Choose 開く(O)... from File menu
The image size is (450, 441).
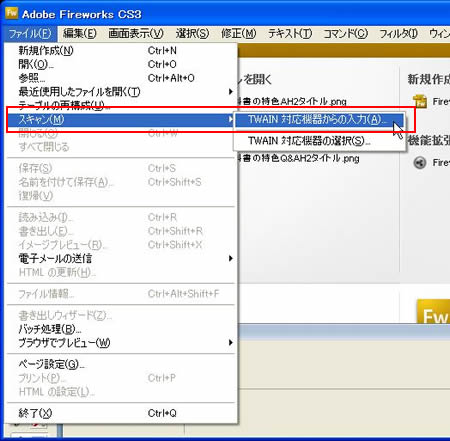coord(121,64)
